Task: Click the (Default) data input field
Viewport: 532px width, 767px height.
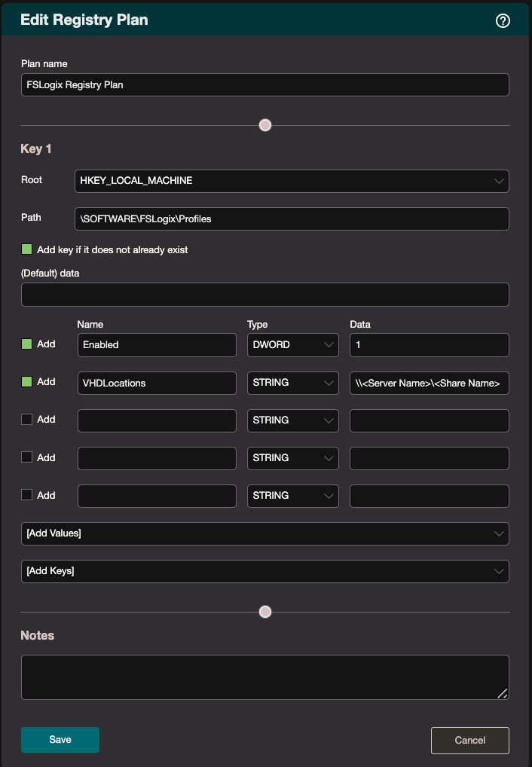Action: coord(264,295)
